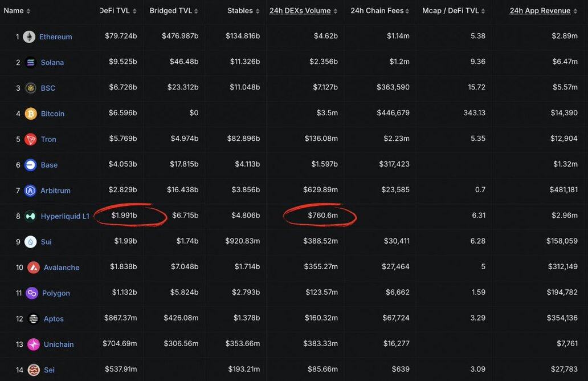
Task: Click the Ethereum chain logo icon
Action: point(29,37)
